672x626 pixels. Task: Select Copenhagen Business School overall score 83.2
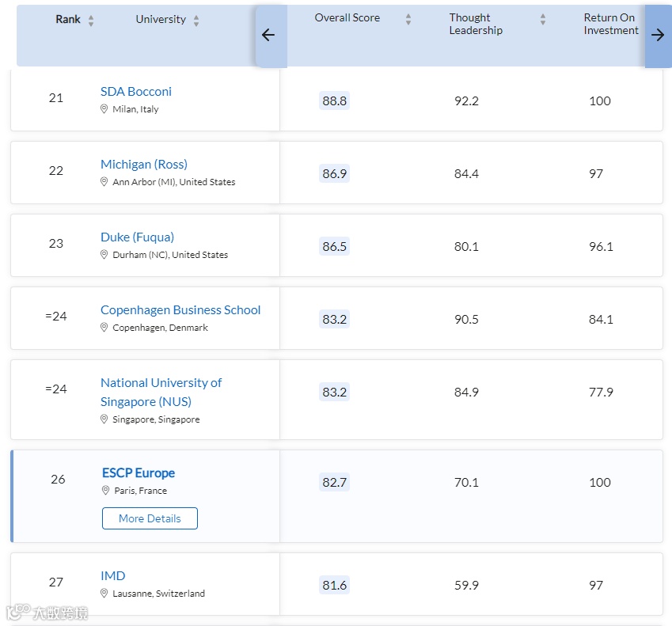tap(334, 319)
